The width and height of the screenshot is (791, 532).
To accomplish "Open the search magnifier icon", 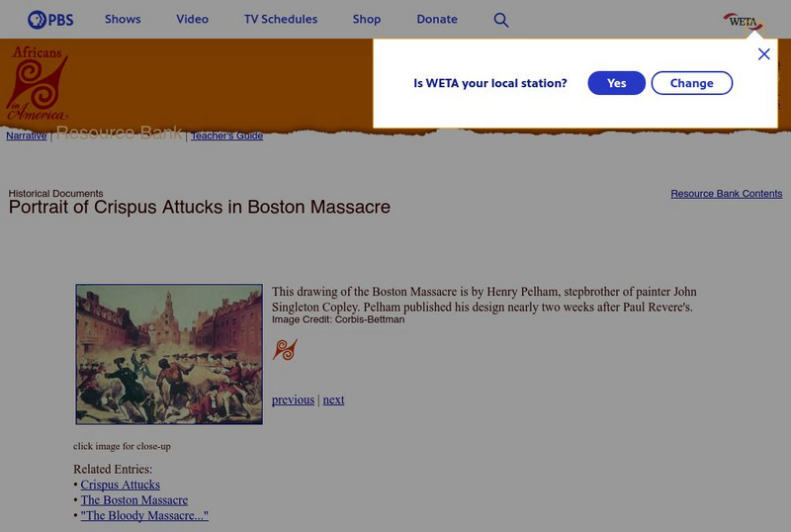I will click(x=501, y=20).
